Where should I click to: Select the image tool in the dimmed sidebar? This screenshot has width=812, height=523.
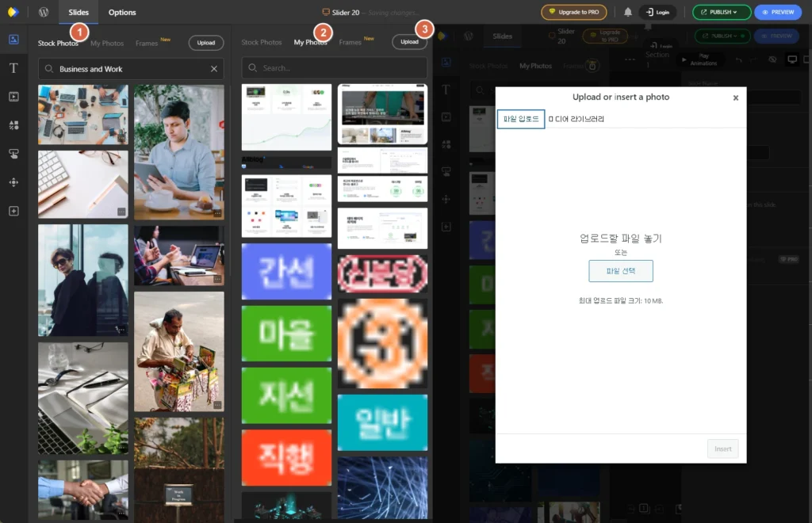[446, 62]
